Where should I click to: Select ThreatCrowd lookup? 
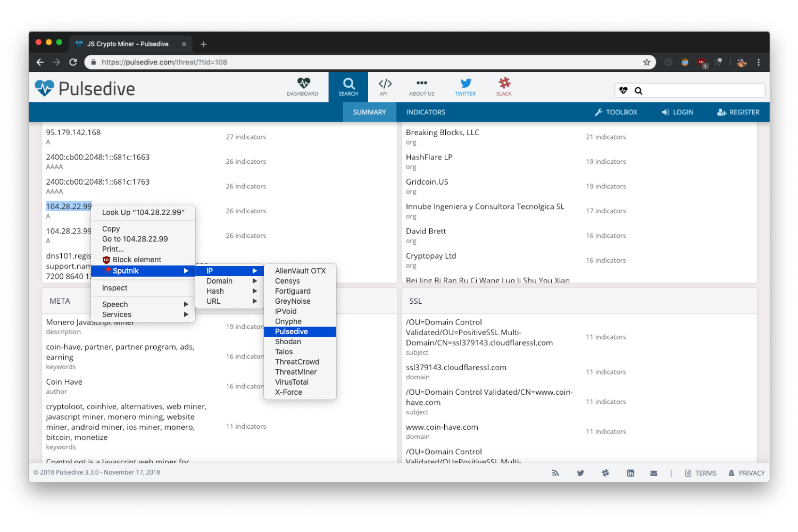(x=300, y=362)
